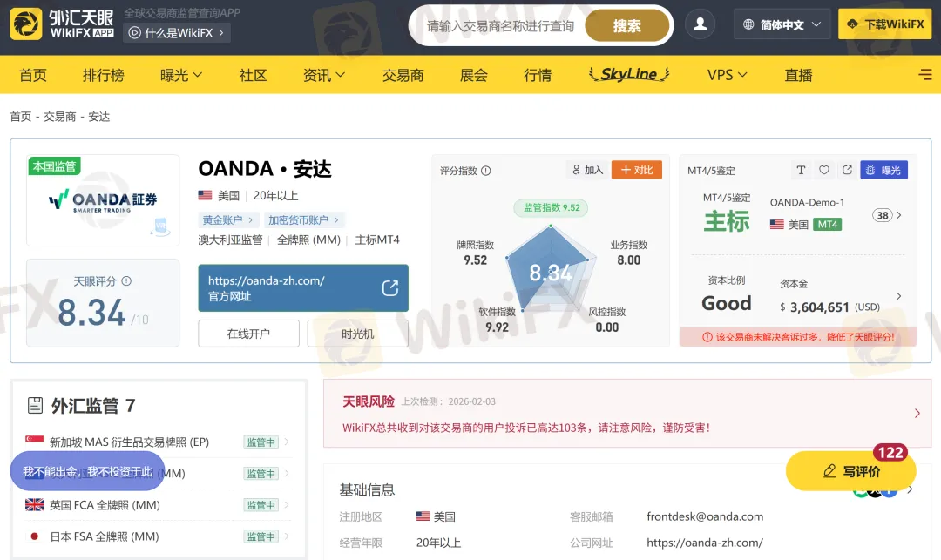Click the share icon in MT4/5 panel
Viewport: 941px width, 560px height.
point(847,170)
